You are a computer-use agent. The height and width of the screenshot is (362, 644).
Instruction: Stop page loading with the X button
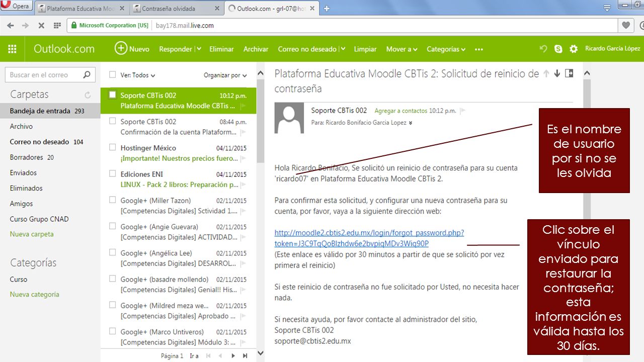point(41,26)
